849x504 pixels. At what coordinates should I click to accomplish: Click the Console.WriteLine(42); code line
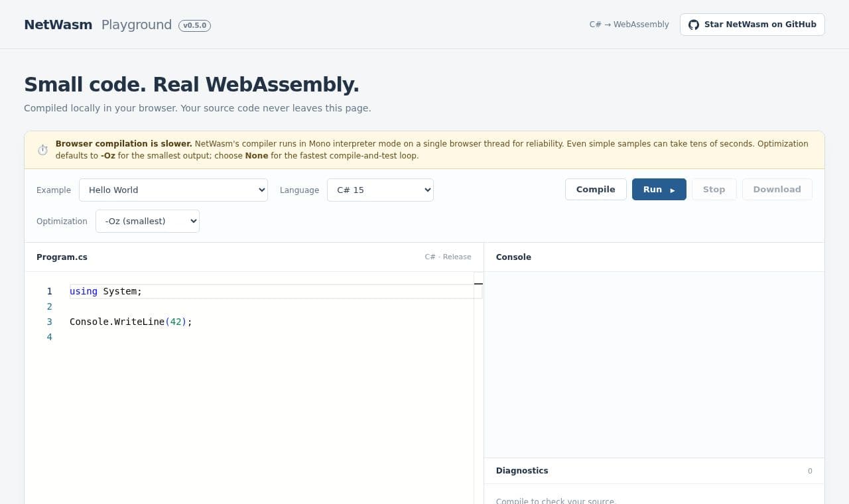[x=131, y=322]
